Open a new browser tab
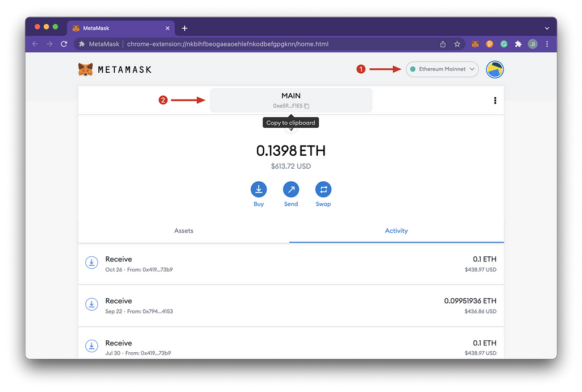The image size is (582, 392). 185,28
